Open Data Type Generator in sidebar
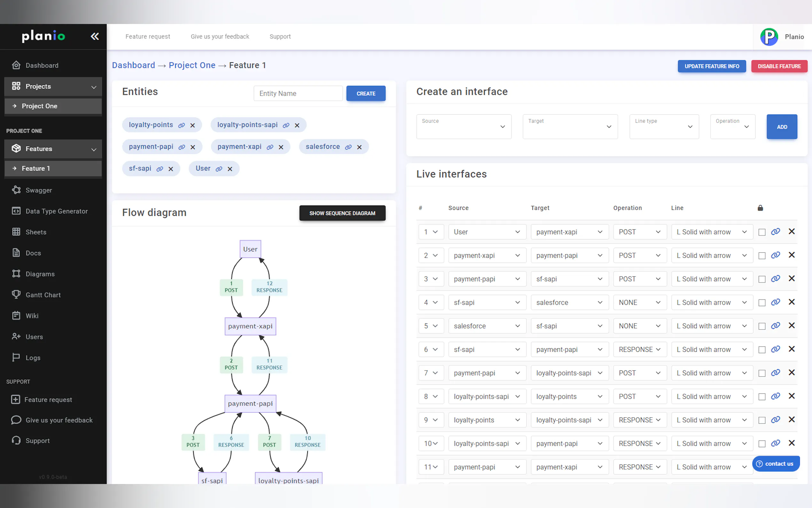 pyautogui.click(x=56, y=211)
